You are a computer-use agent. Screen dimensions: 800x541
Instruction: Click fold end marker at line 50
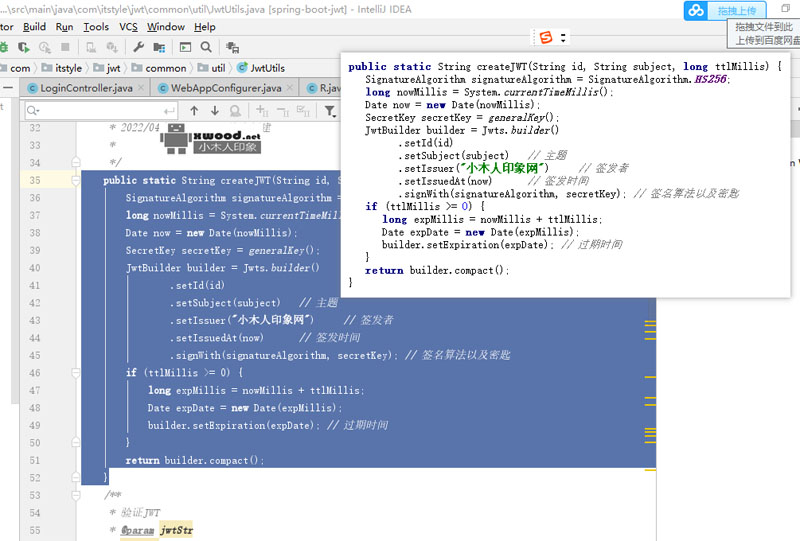pos(76,442)
